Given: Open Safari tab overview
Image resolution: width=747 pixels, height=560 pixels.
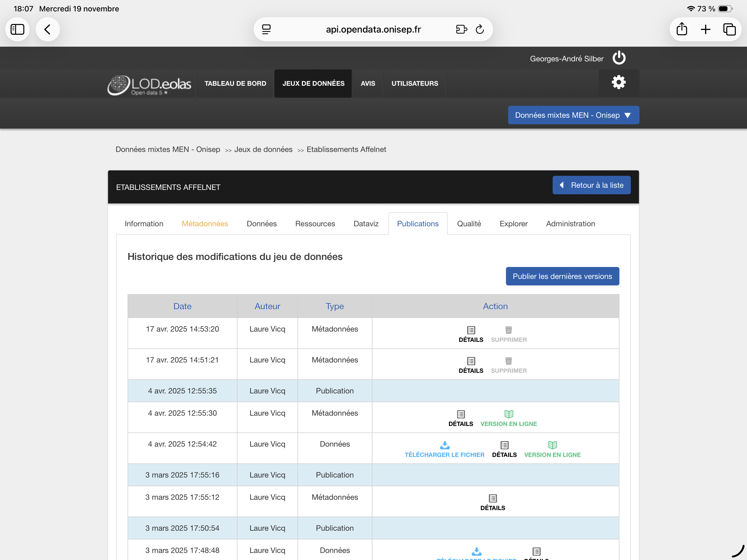Looking at the screenshot, I should [x=729, y=29].
